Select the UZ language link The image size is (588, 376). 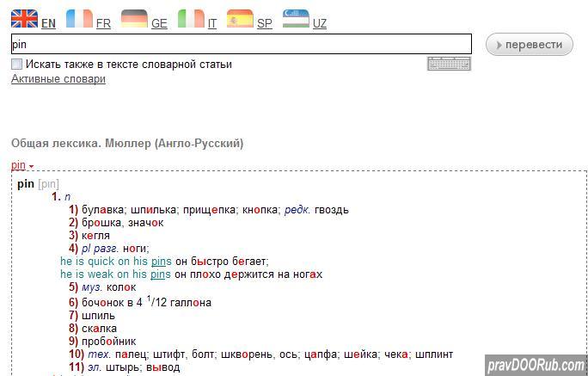pyautogui.click(x=320, y=24)
